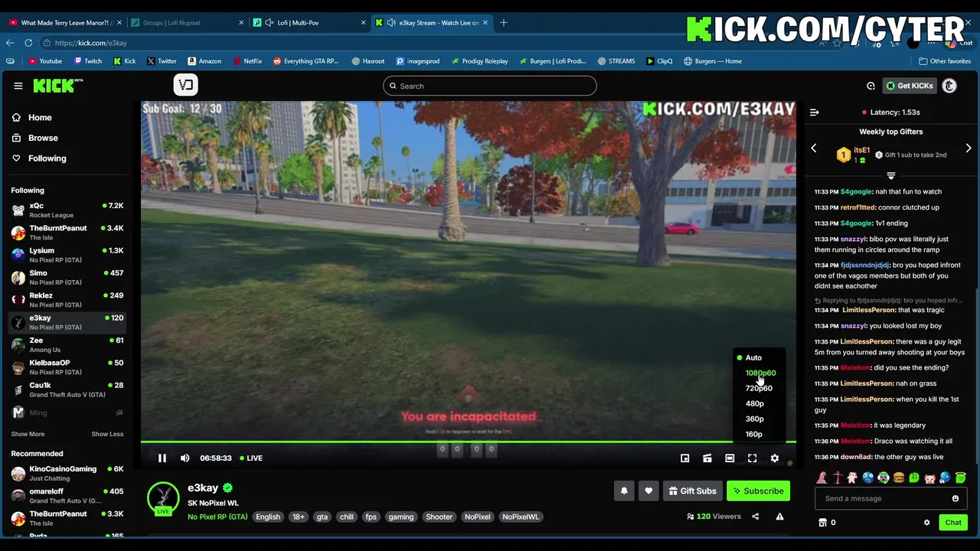Click Show Less under Following
Screen dimensions: 980x551
tap(107, 434)
